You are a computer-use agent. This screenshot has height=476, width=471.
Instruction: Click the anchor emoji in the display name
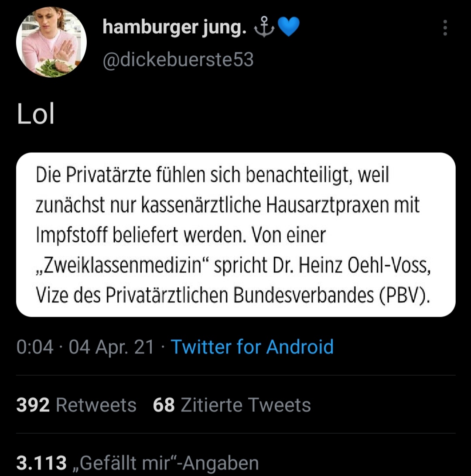click(265, 28)
